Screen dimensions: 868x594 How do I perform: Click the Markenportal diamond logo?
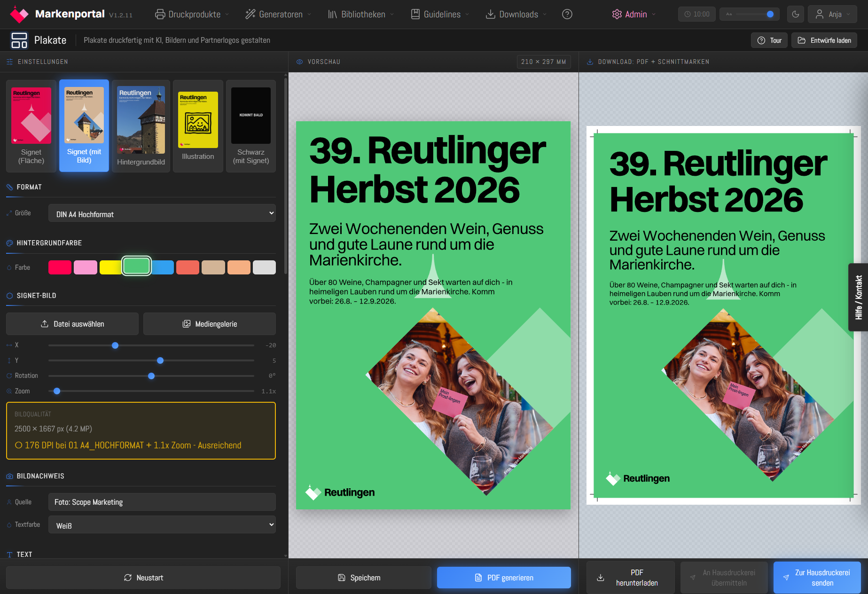(19, 15)
